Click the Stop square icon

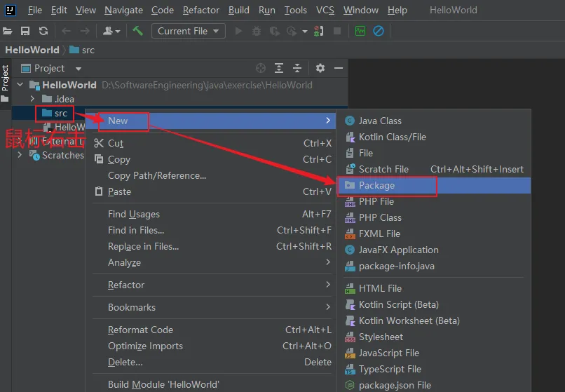coord(337,31)
